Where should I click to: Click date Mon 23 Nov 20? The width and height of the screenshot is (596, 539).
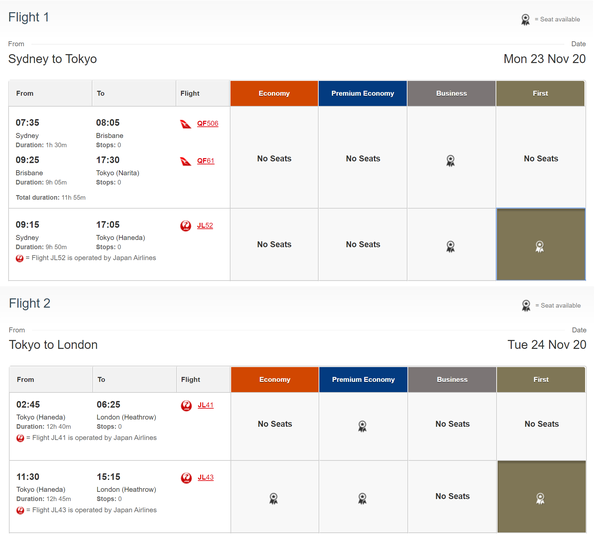[x=544, y=59]
